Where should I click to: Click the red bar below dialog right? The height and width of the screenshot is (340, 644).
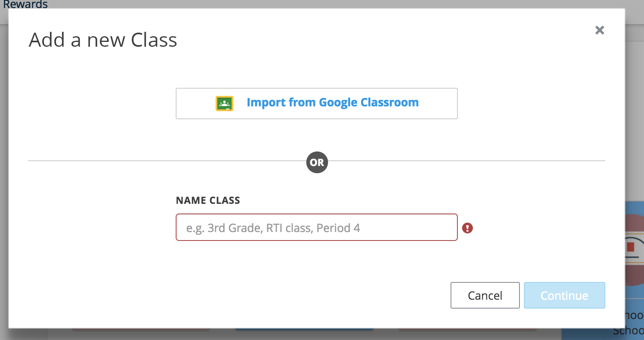[467, 330]
